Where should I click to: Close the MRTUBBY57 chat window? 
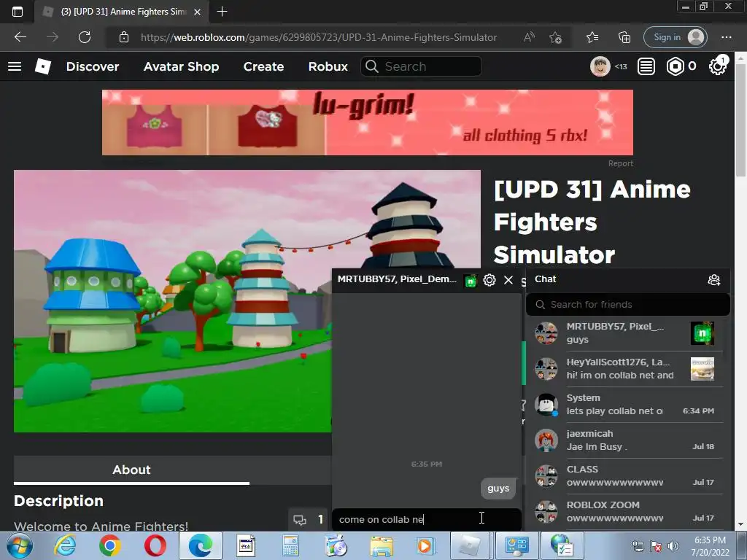(508, 280)
